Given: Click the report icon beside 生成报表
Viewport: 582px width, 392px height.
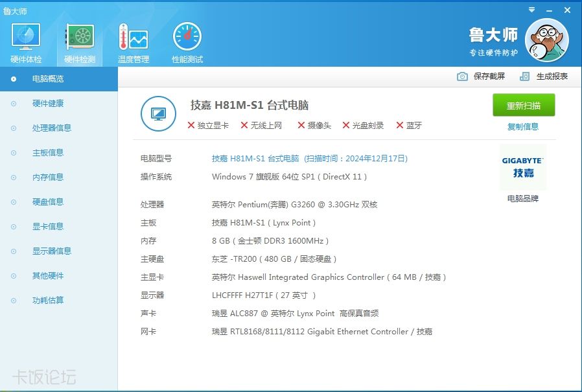Looking at the screenshot, I should [524, 76].
